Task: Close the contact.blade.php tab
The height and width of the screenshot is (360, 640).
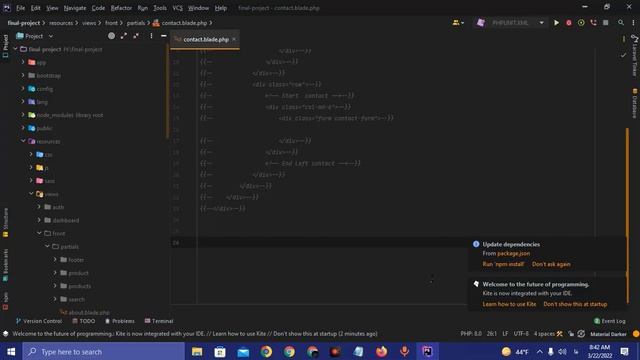Action: 234,39
